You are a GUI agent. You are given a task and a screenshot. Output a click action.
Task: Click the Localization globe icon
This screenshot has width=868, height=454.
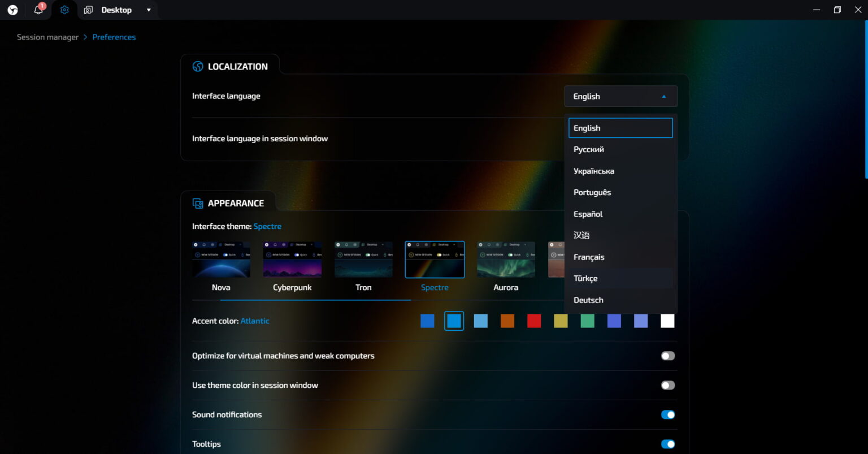[198, 66]
